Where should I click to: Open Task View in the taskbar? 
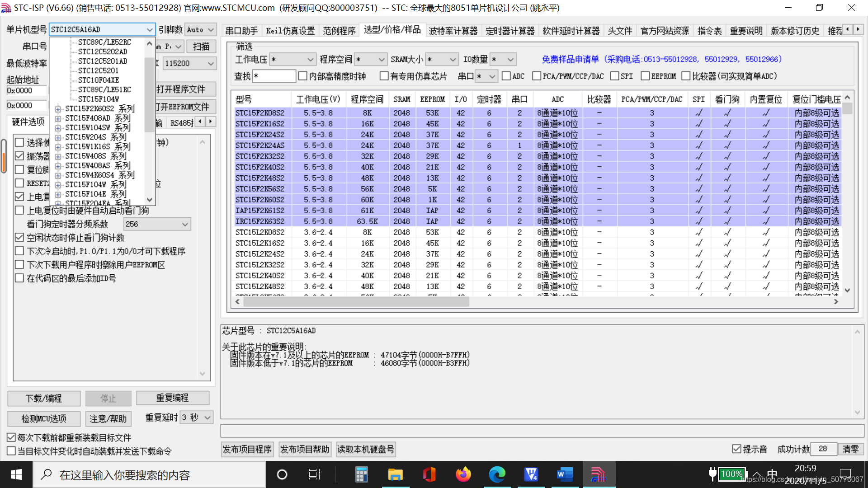(314, 474)
